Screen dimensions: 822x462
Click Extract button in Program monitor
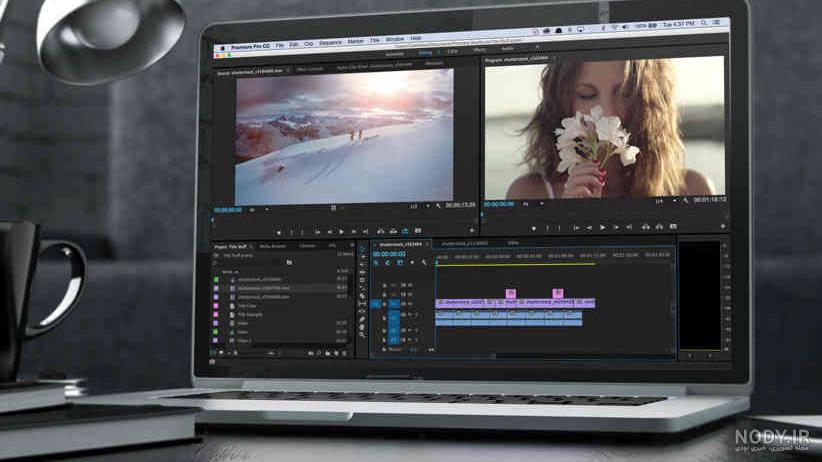[659, 227]
